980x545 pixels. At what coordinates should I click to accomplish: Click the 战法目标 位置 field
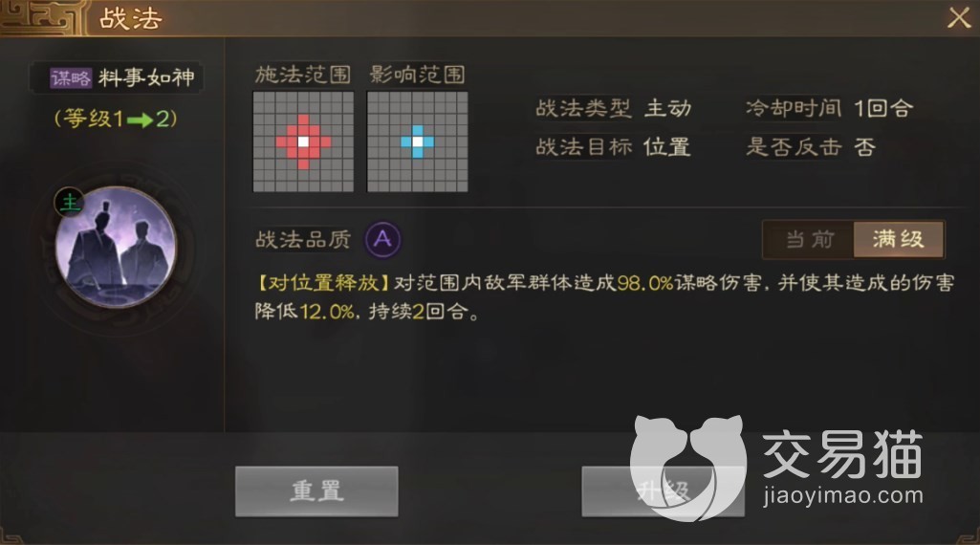pos(614,147)
